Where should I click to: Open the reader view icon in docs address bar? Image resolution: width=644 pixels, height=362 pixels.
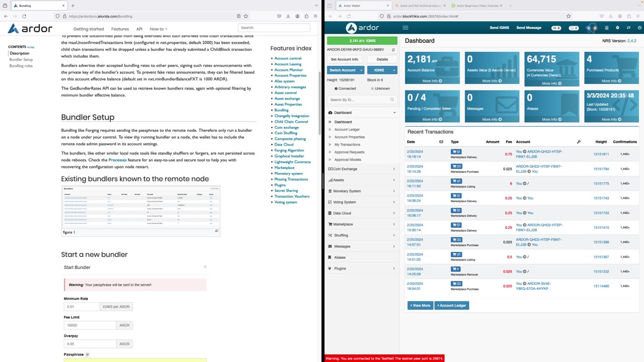tap(238, 16)
